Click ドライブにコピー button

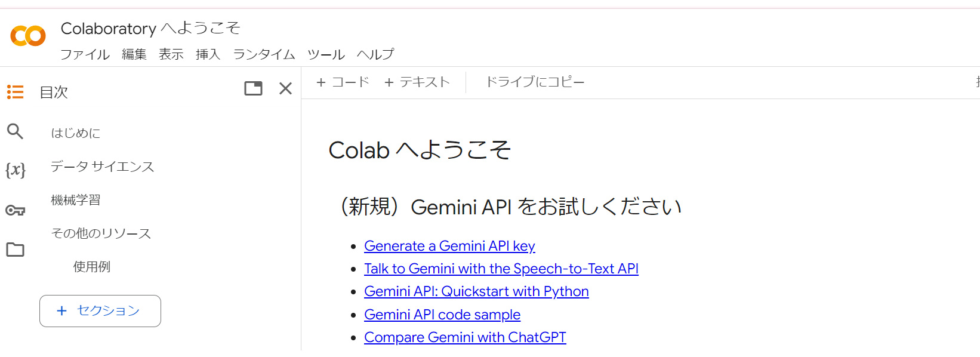click(535, 82)
